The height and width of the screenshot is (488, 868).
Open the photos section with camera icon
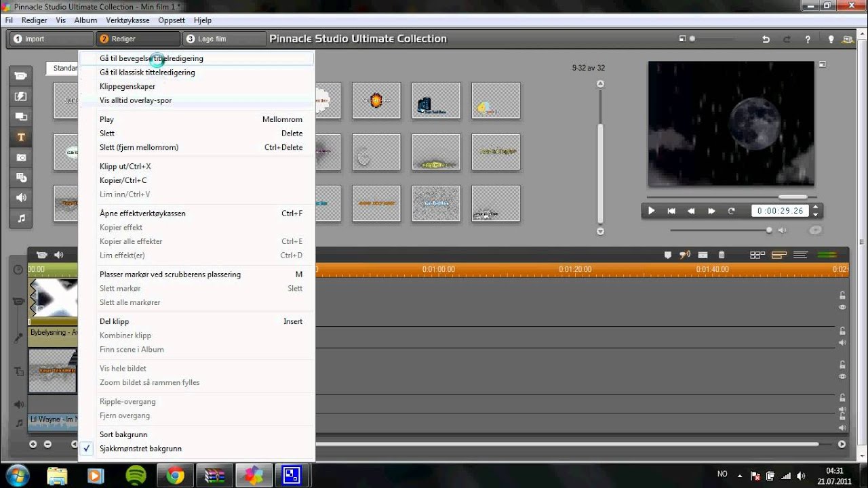coord(21,157)
